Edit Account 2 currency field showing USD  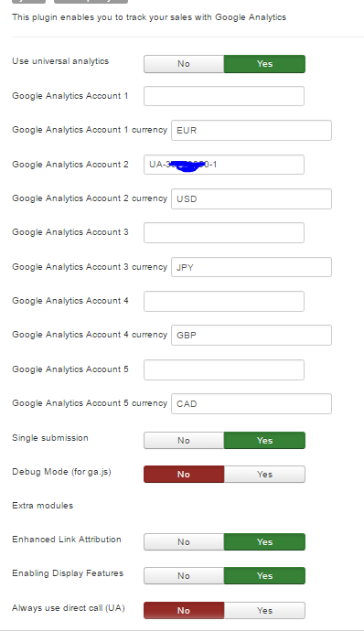pos(252,198)
